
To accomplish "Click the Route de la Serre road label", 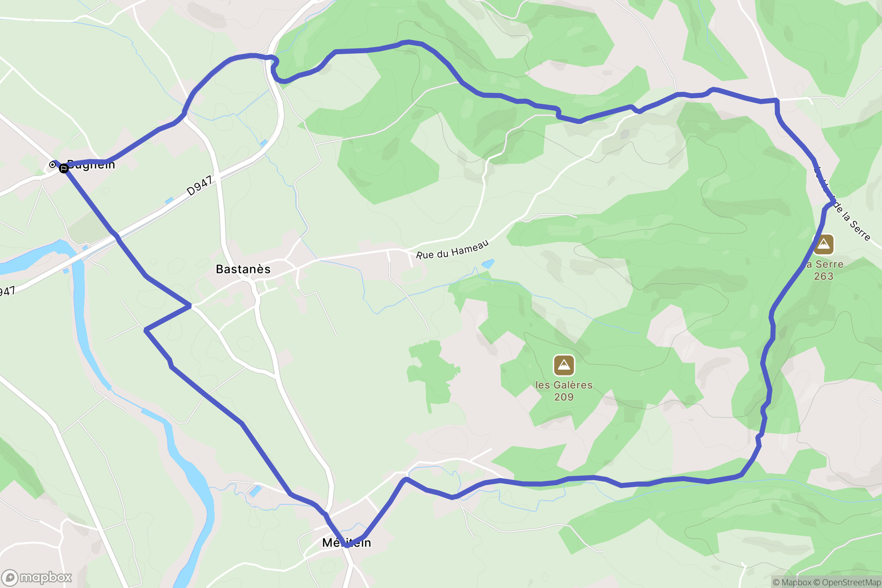I will 842,204.
